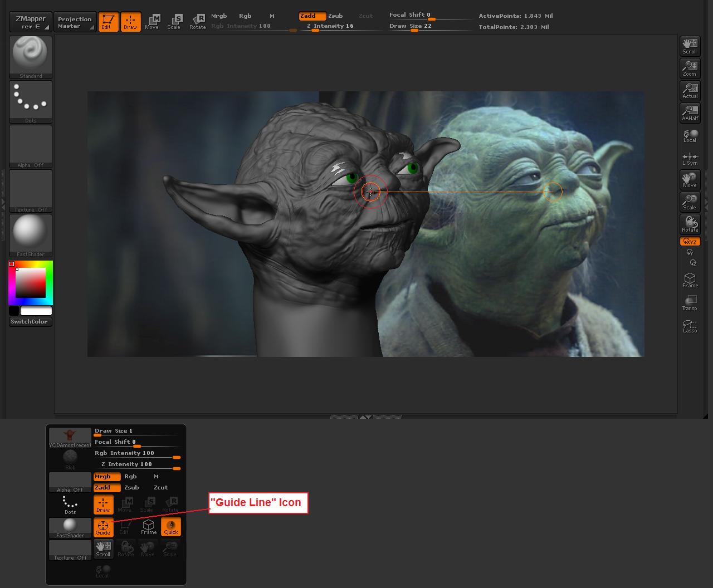The height and width of the screenshot is (588, 713).
Task: Click the Zoom icon in the right shelf
Action: [690, 68]
